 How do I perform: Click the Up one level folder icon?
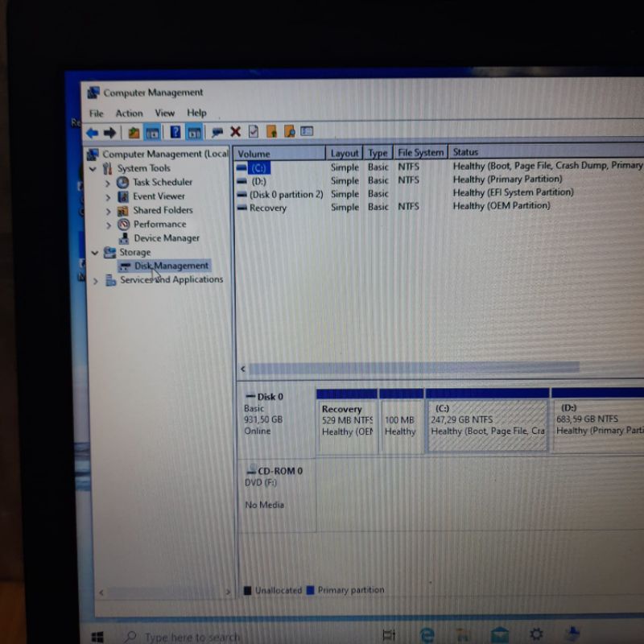(x=133, y=133)
